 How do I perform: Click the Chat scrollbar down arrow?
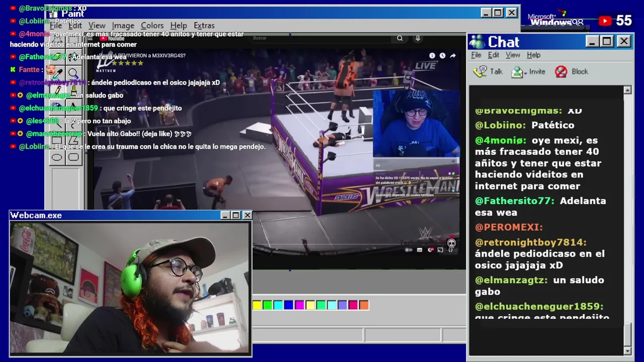(x=627, y=350)
